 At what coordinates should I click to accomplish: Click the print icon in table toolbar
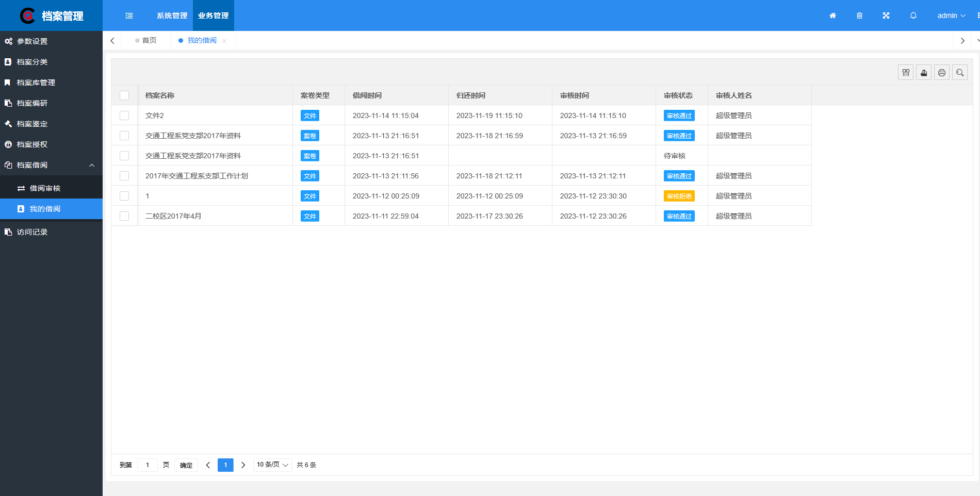[942, 73]
